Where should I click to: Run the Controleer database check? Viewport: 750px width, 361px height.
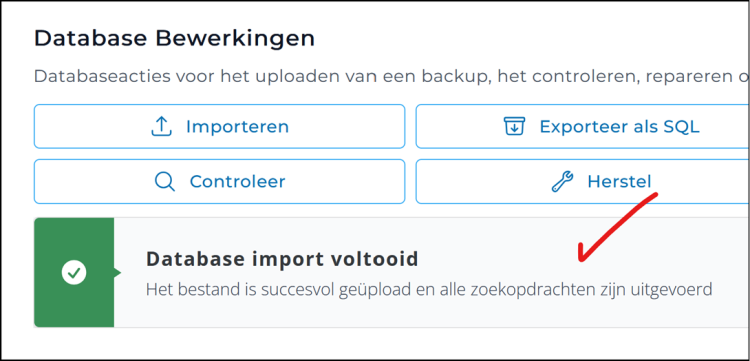click(x=220, y=182)
